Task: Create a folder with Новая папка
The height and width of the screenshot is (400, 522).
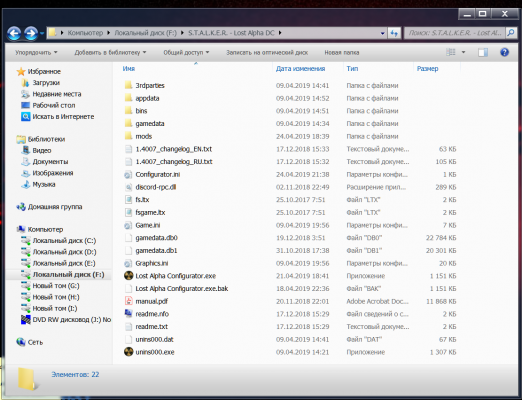Action: coord(342,52)
